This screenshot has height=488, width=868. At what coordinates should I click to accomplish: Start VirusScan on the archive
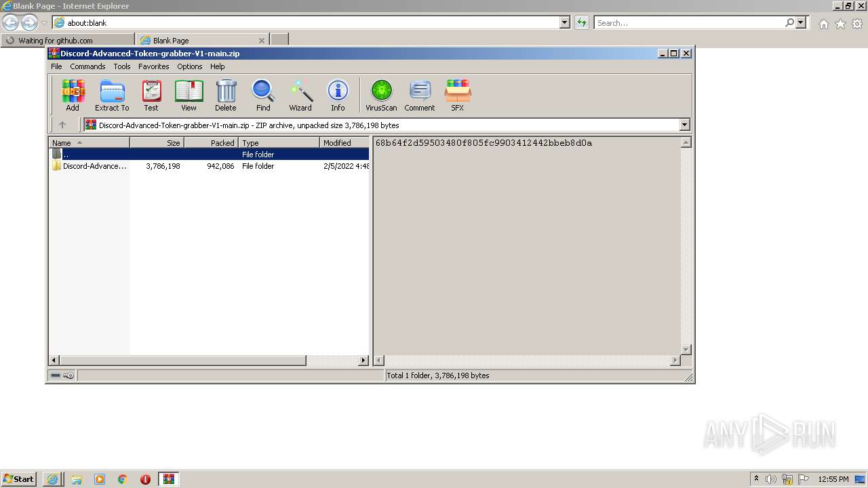tap(381, 95)
